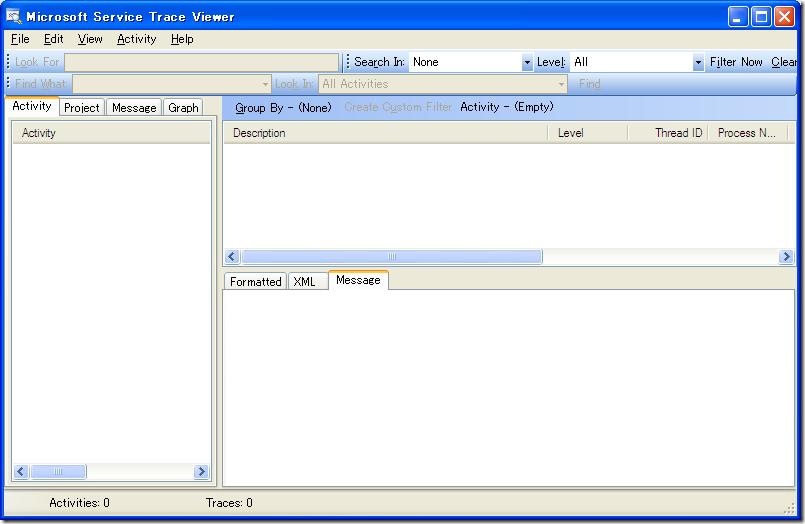Click the Find What toolbar grip handle

coord(8,84)
